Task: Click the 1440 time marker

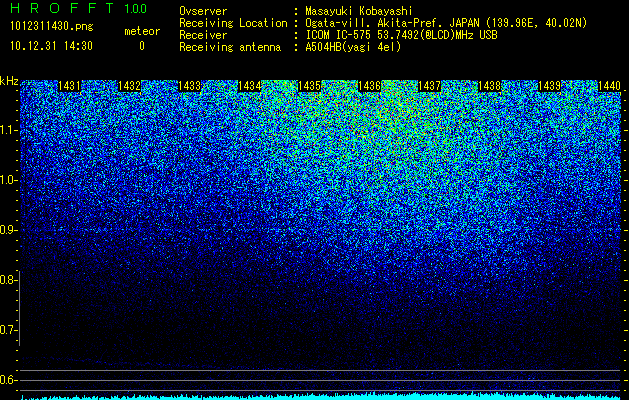Action: tap(609, 86)
